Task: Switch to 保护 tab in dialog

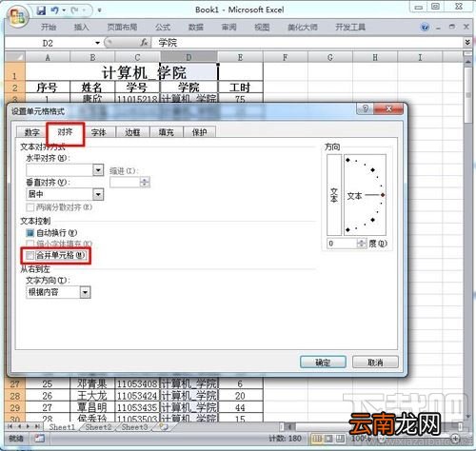Action: [200, 132]
